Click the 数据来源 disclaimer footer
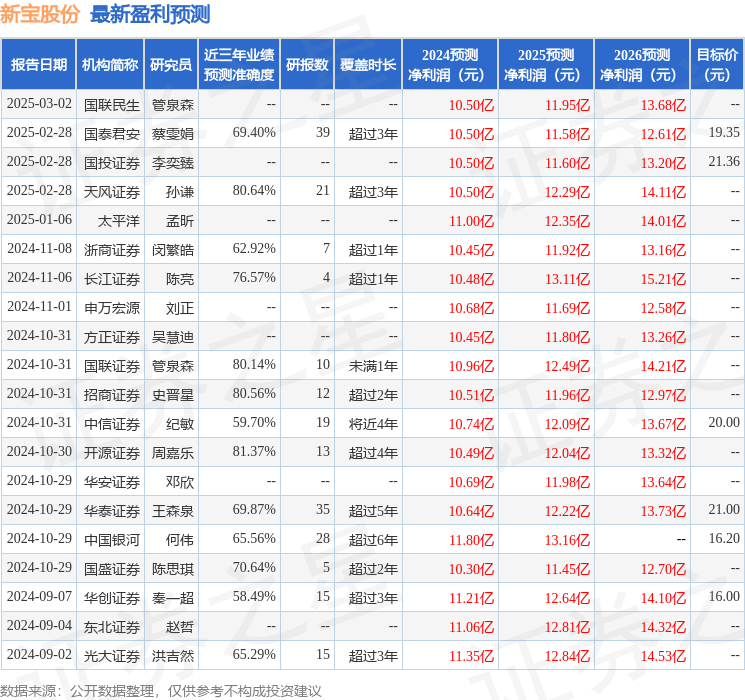745x700 pixels. (161, 690)
